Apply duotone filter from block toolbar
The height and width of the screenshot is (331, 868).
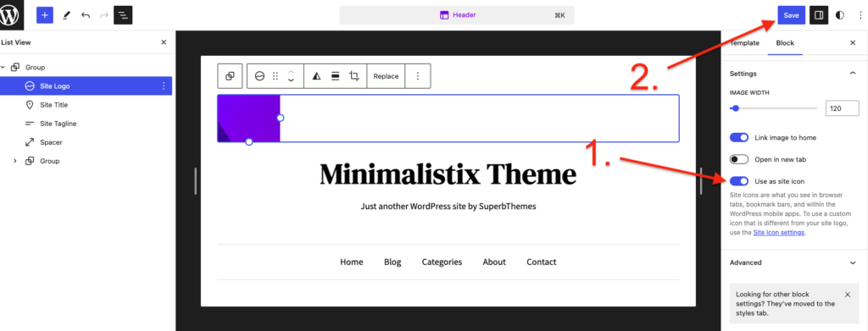316,76
